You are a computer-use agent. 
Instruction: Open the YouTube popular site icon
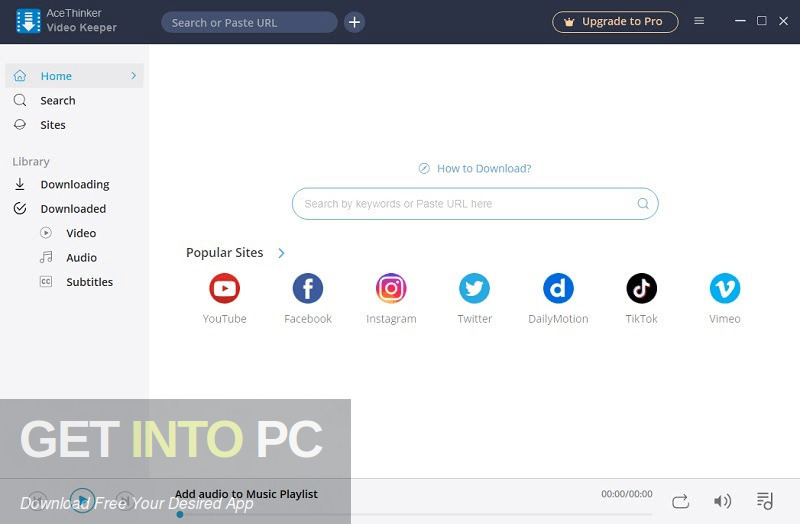pos(224,288)
